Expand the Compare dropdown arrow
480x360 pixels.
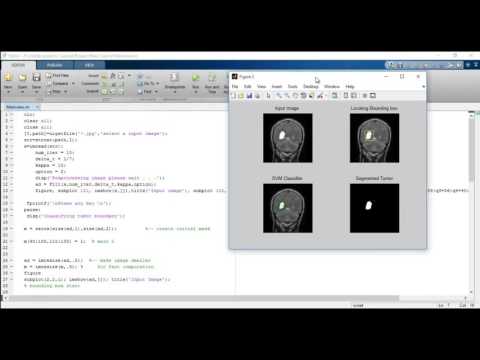[x=73, y=84]
